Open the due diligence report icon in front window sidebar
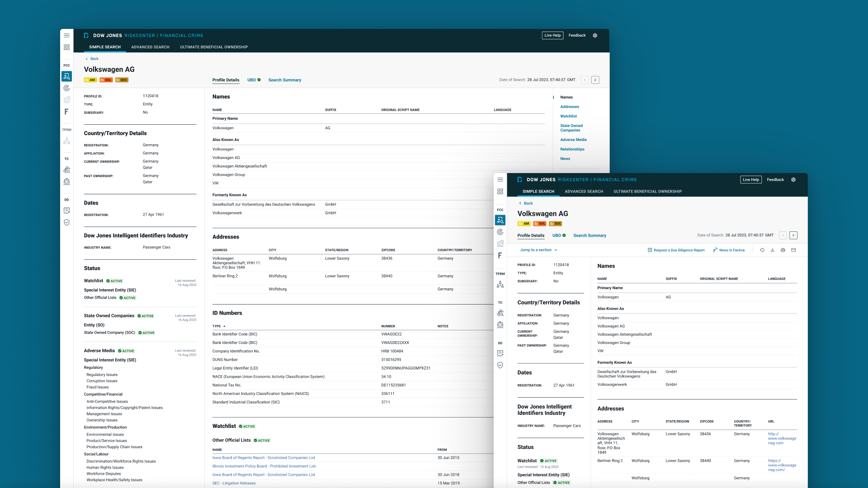This screenshot has height=488, width=868. click(x=500, y=353)
